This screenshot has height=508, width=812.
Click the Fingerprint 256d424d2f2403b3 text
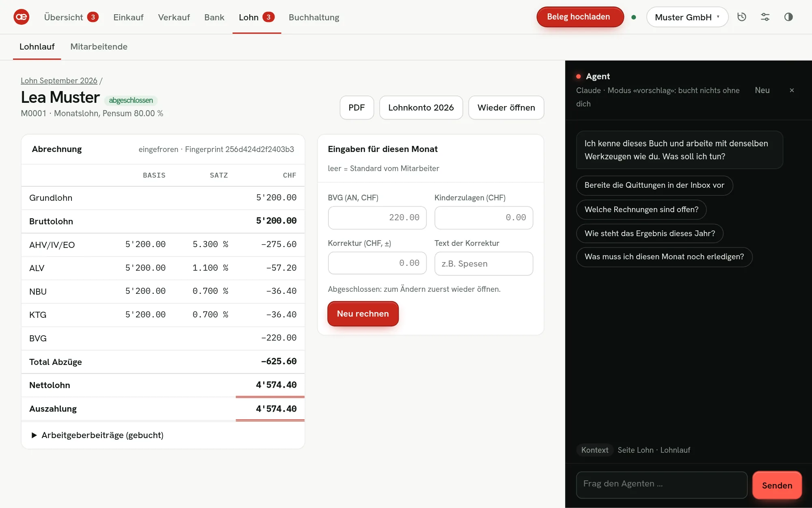point(239,149)
